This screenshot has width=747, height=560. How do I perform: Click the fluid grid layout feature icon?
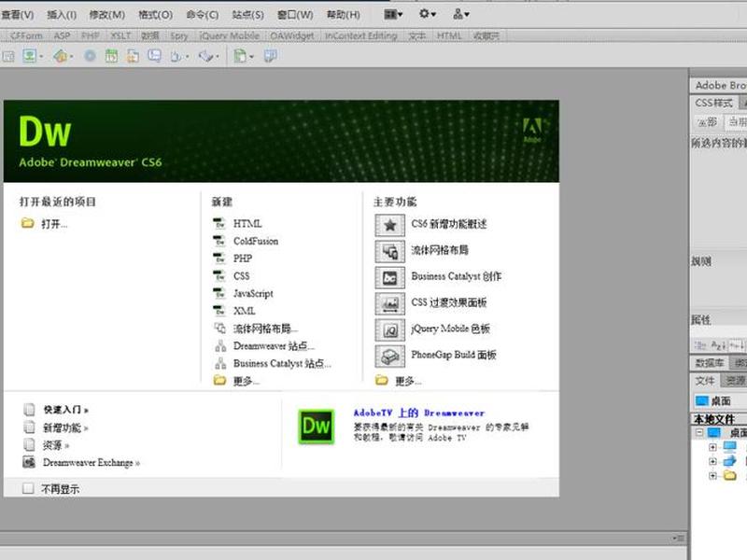[389, 251]
